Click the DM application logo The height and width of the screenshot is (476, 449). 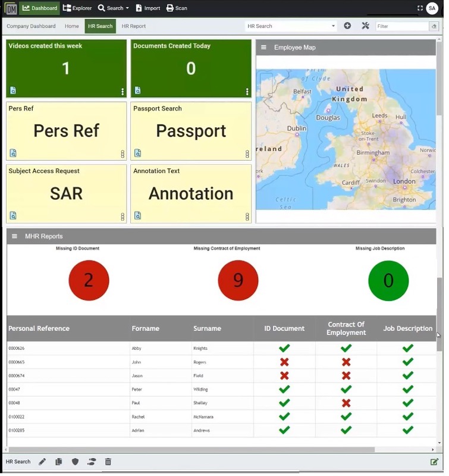point(11,8)
